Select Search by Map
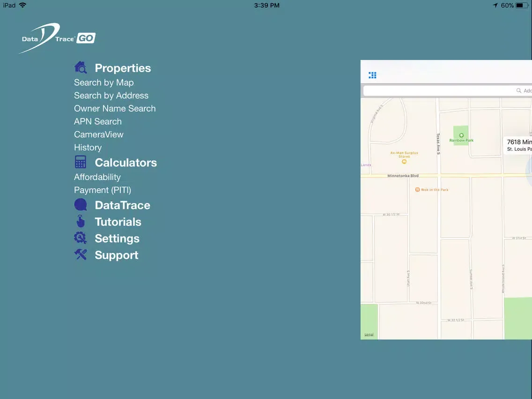Viewport: 532px width, 399px height. [x=103, y=82]
